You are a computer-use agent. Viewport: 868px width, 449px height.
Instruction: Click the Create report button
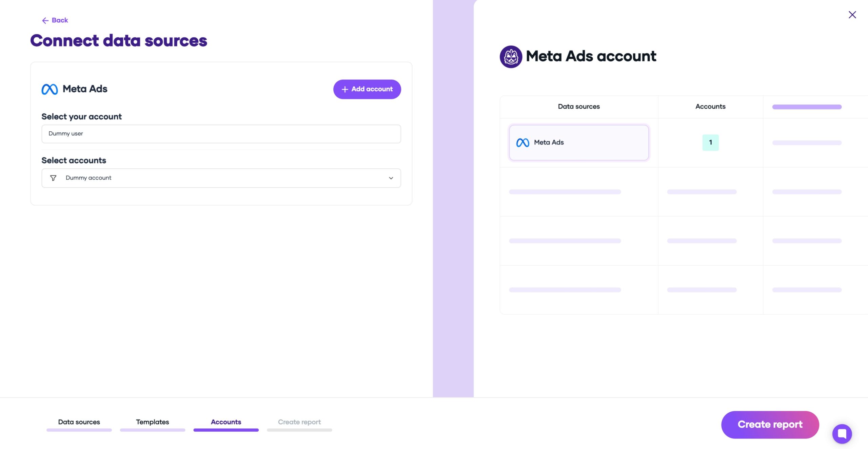pyautogui.click(x=770, y=425)
